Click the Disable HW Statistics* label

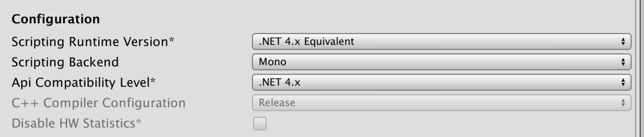pyautogui.click(x=76, y=123)
